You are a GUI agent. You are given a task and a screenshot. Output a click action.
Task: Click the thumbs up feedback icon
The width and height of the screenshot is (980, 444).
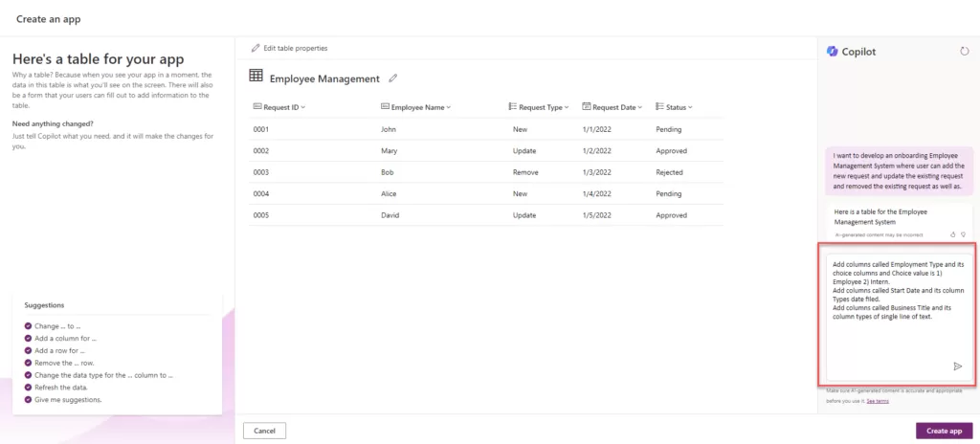(x=953, y=233)
